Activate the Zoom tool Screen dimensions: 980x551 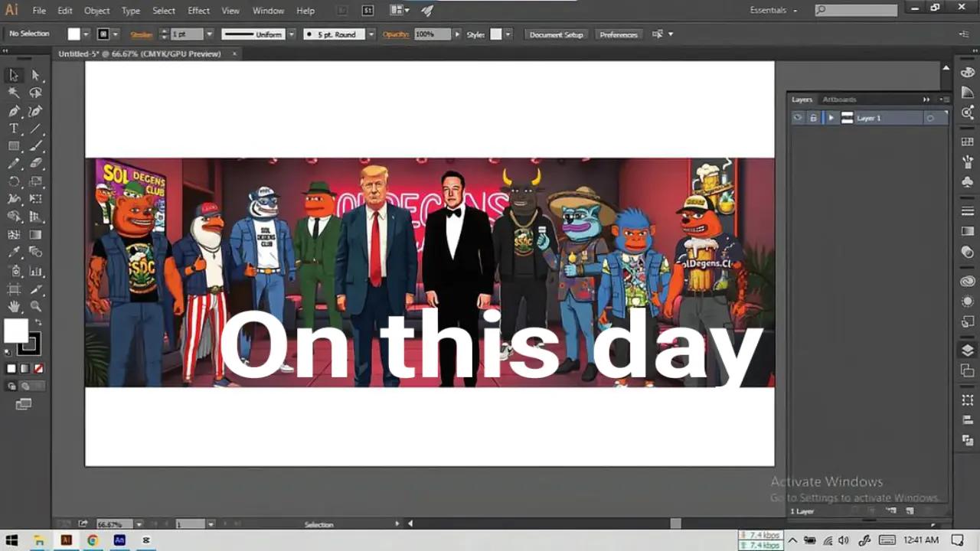click(x=35, y=306)
